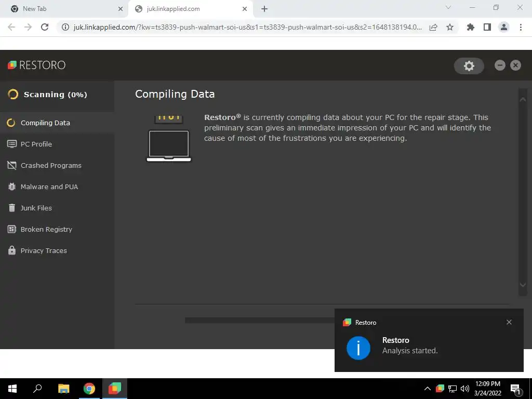This screenshot has width=532, height=399.
Task: Click the Privacy Traces lock icon
Action: coord(12,250)
